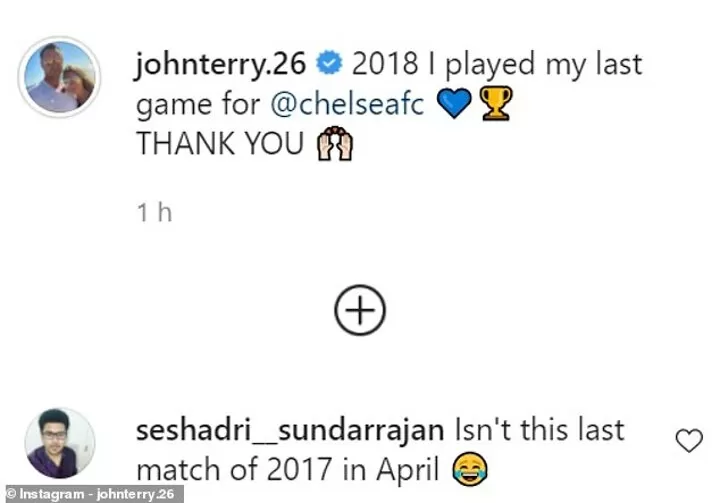Viewport: 720px width, 503px height.
Task: Like seshadri__sundarrajan's comment with heart icon
Action: pos(689,441)
